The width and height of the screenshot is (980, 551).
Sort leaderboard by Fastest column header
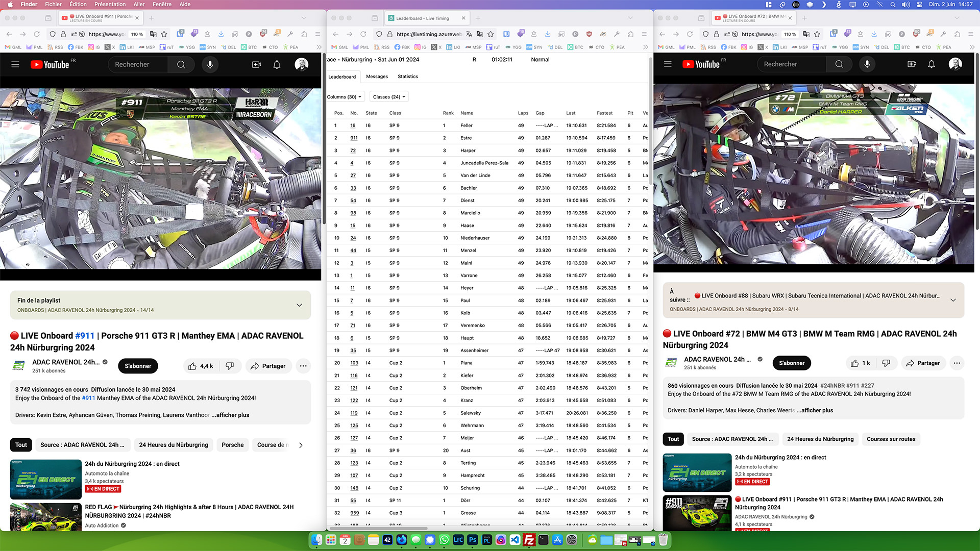point(605,113)
